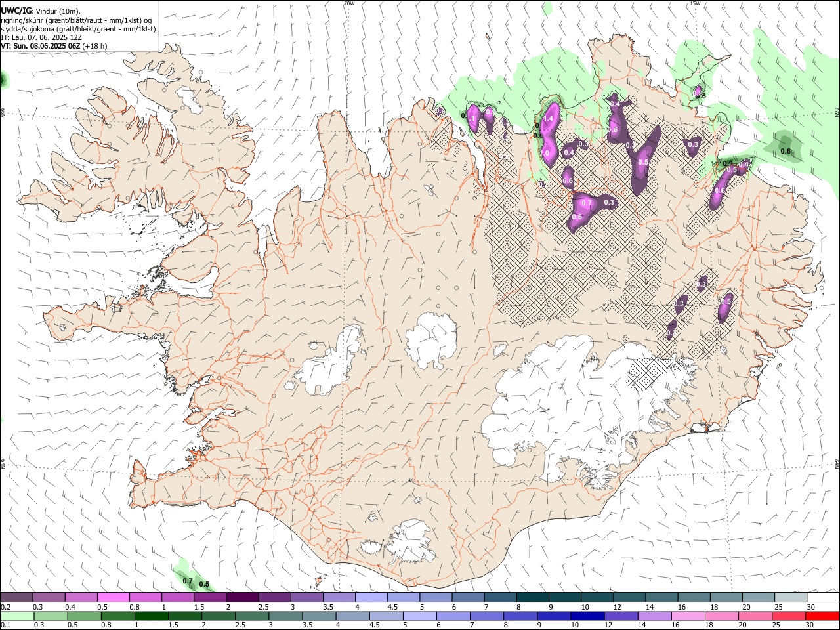
Task: Click the bright pink 0.5 swatch on upper scale
Action: 113,598
